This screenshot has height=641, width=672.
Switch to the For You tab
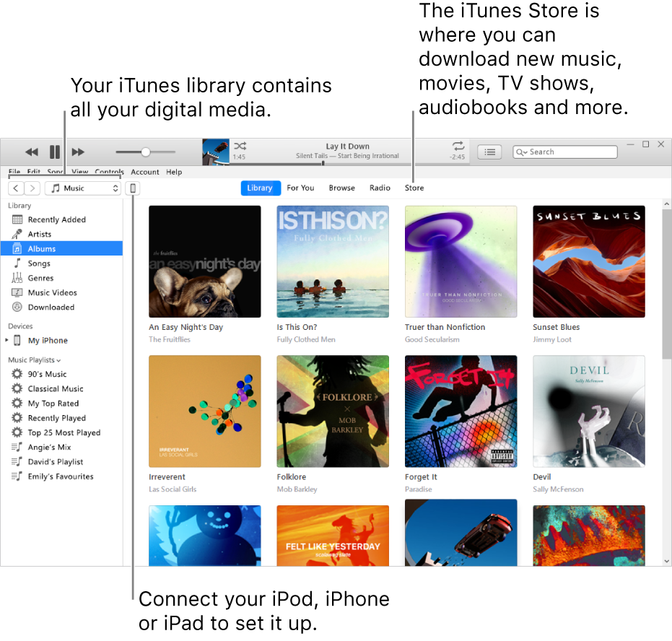(300, 188)
